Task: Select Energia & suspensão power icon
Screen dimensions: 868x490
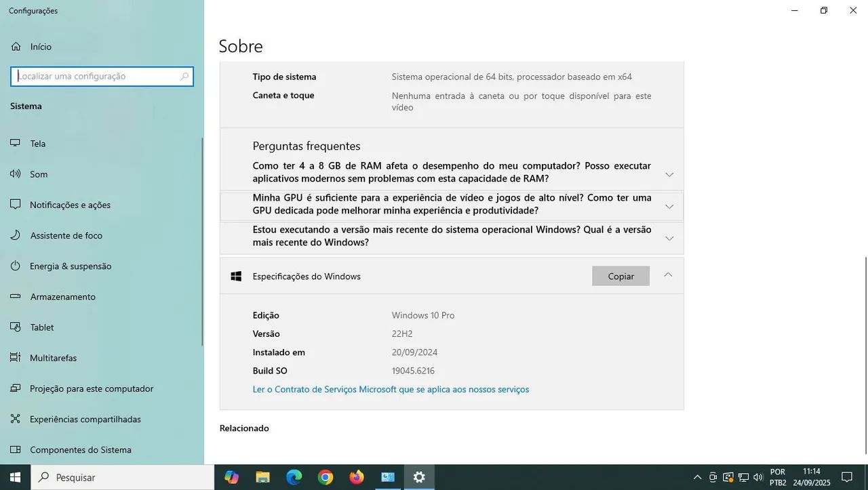Action: (16, 266)
